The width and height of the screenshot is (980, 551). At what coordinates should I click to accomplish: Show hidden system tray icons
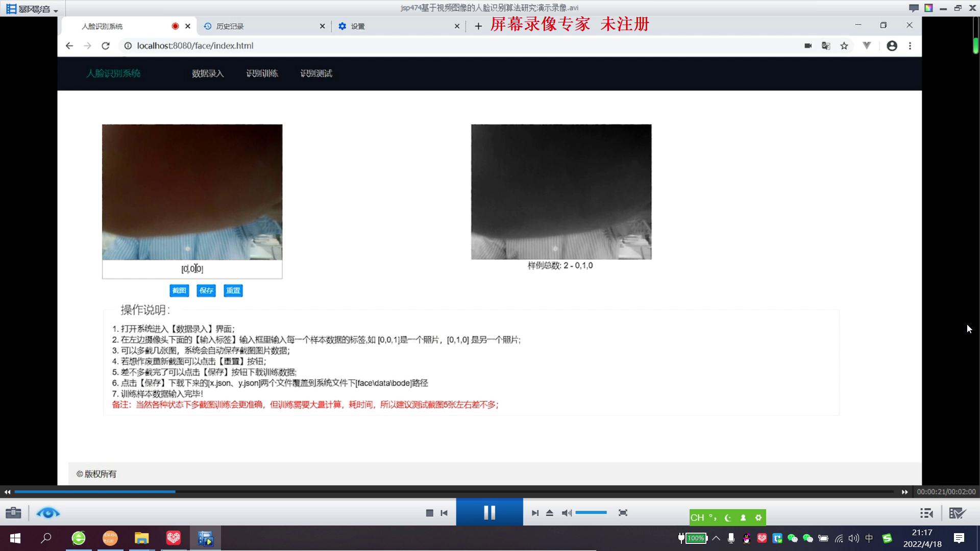[x=716, y=538]
